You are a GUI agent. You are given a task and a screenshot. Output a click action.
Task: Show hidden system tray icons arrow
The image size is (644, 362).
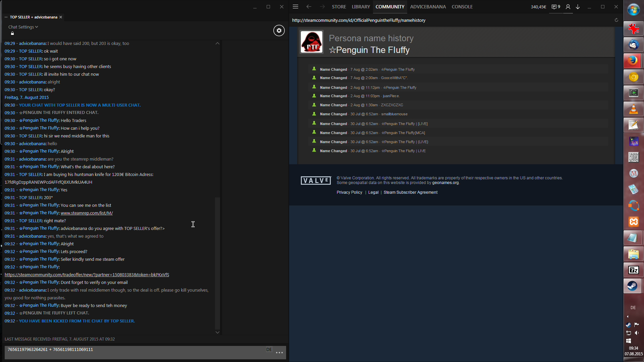[x=628, y=316]
